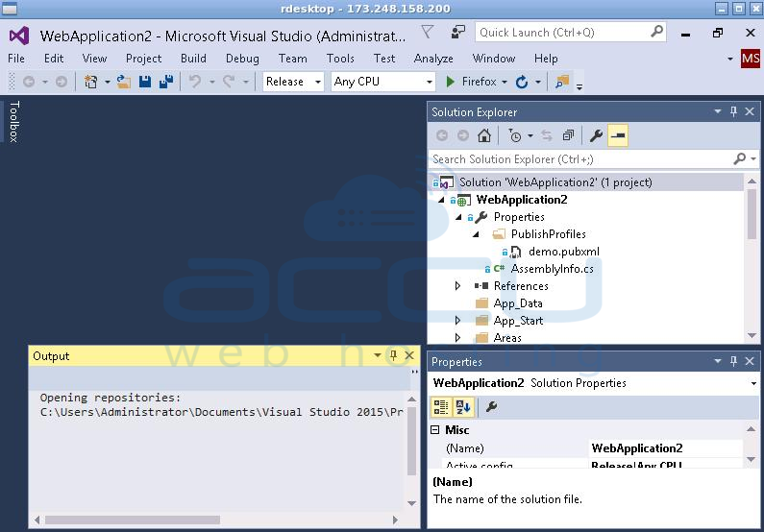Screen dimensions: 764x532
Task: Collapse the Properties tree node
Action: (458, 217)
